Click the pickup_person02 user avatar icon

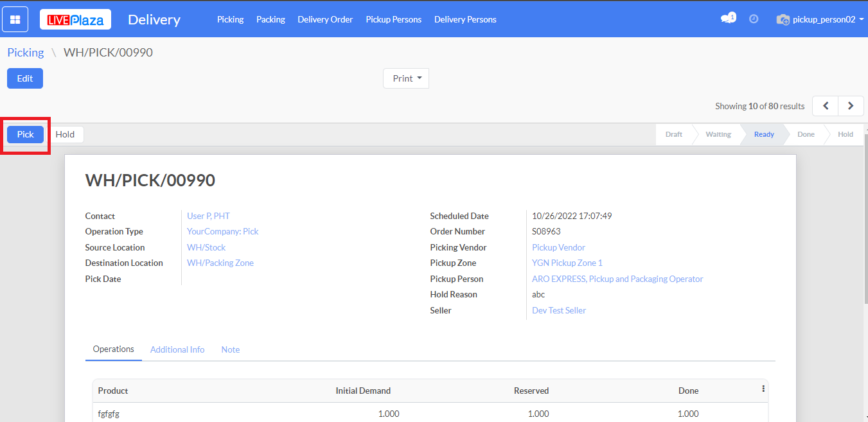pos(783,20)
